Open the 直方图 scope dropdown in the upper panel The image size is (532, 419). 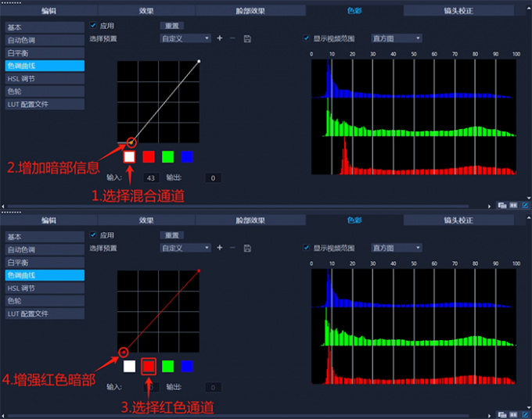click(397, 38)
